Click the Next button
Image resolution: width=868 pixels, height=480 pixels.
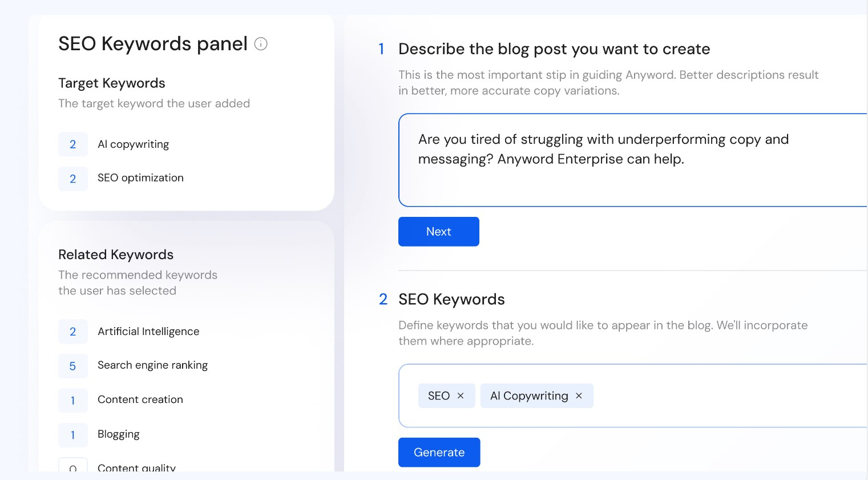point(438,232)
